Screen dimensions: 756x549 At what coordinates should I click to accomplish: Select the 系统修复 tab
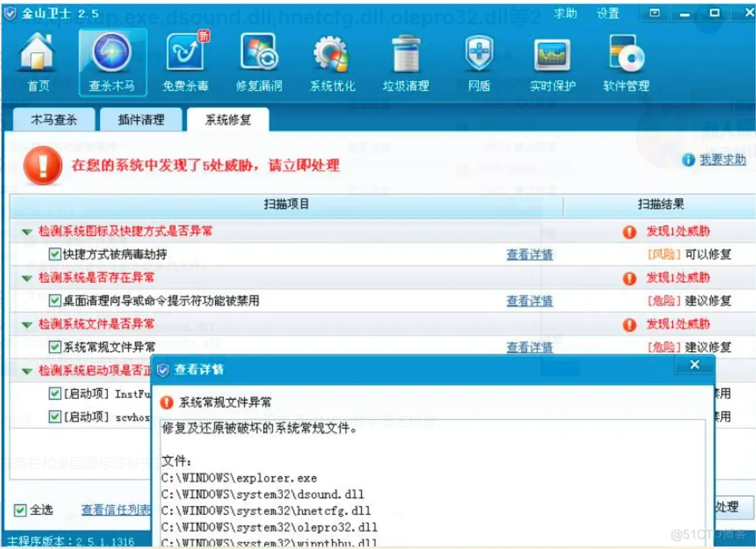[228, 120]
